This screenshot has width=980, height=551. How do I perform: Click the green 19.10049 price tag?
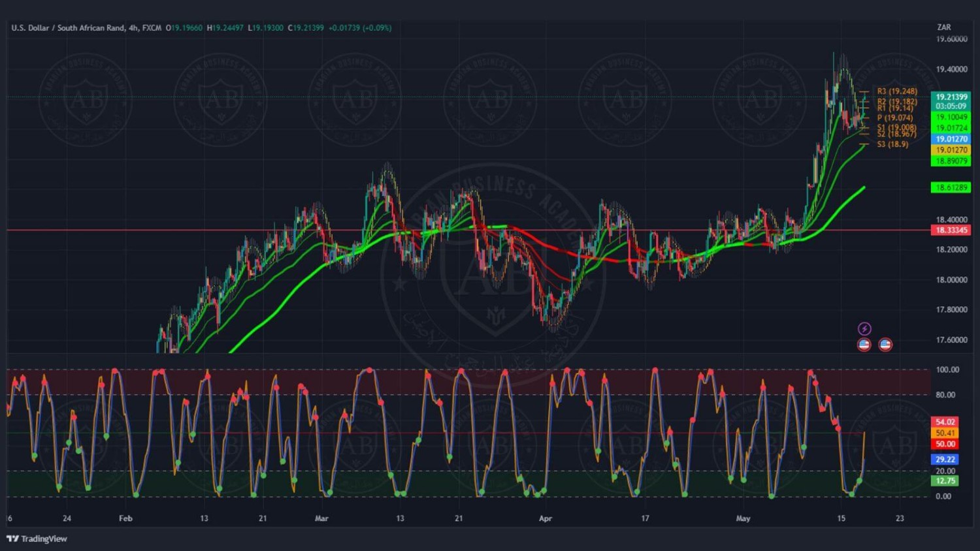951,118
